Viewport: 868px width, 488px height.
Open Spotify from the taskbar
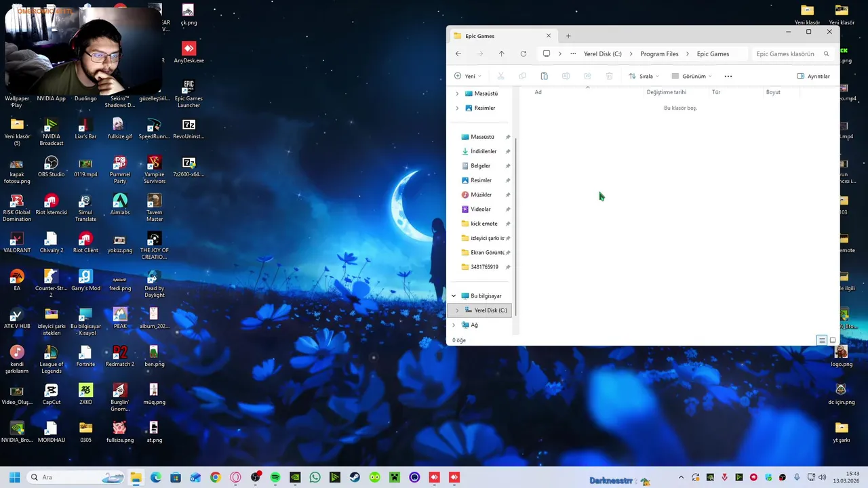[275, 477]
